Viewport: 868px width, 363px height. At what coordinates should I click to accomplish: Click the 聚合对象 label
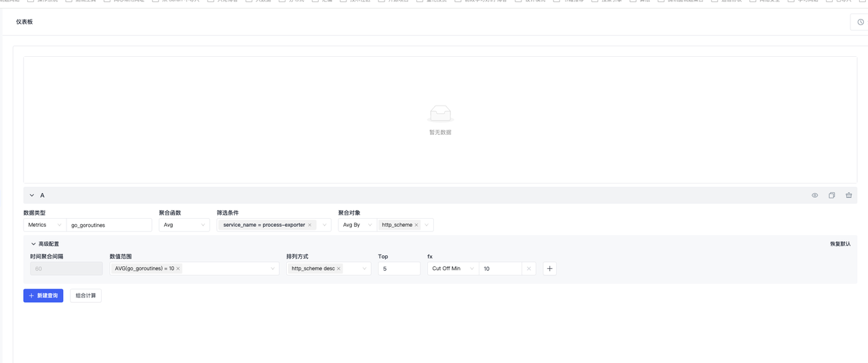349,213
